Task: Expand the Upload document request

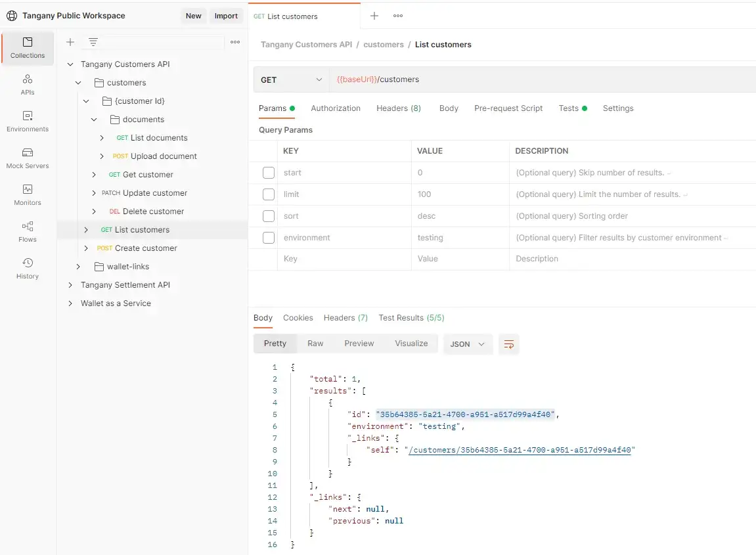Action: pos(102,156)
